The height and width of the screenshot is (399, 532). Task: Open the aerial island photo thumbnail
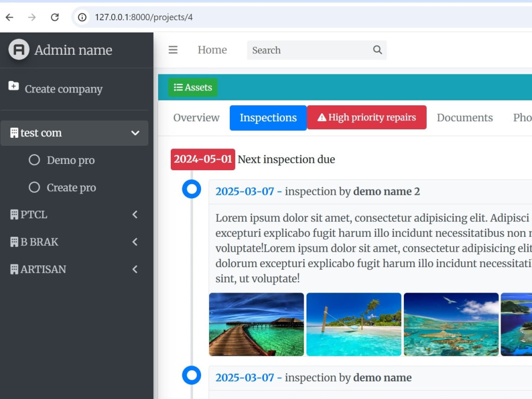coord(517,325)
